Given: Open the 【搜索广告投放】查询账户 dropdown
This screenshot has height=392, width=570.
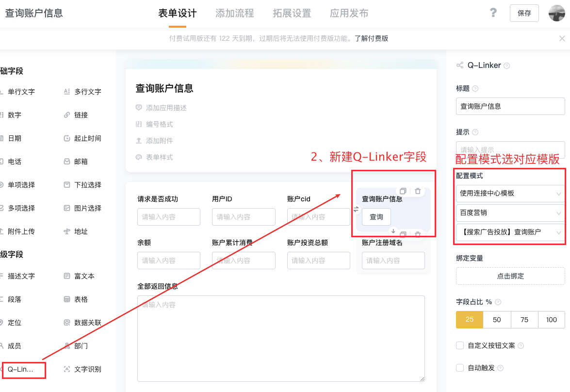Looking at the screenshot, I should [510, 232].
